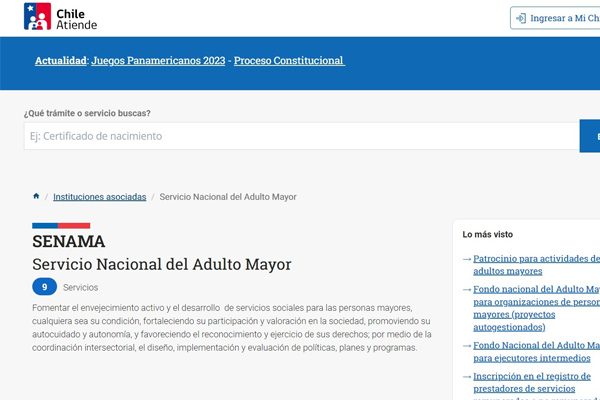This screenshot has height=400, width=600.
Task: Click the blue 9 services badge
Action: point(44,287)
